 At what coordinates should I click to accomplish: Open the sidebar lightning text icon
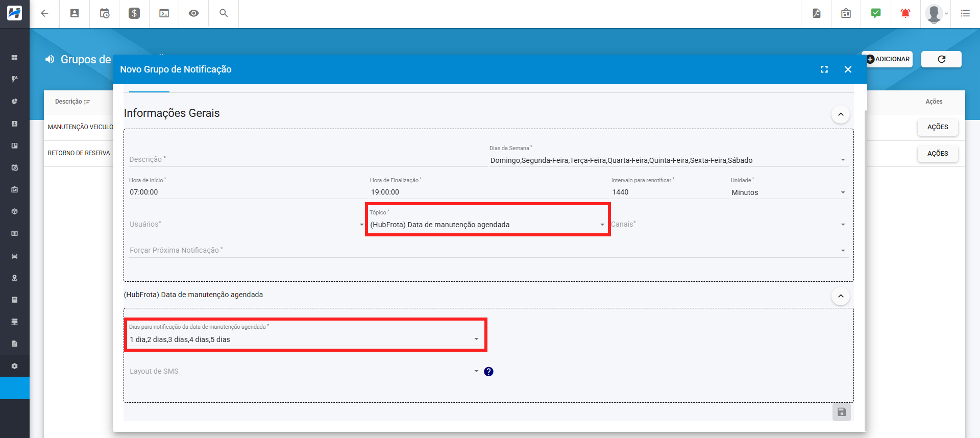pyautogui.click(x=14, y=79)
